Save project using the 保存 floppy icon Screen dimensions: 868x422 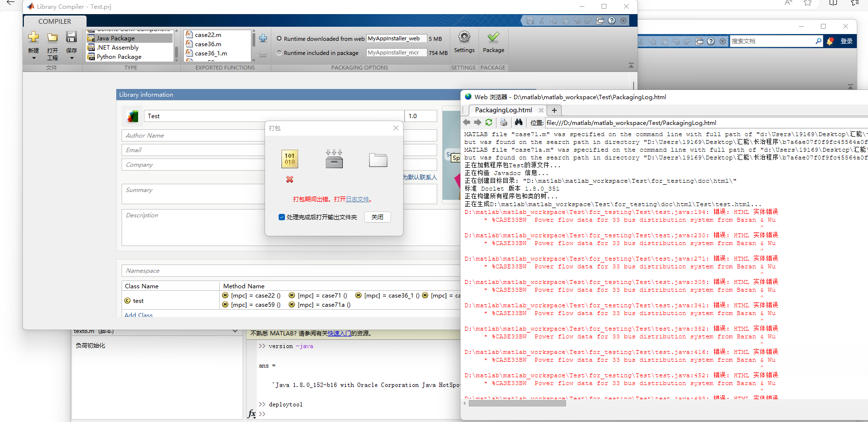click(x=71, y=37)
